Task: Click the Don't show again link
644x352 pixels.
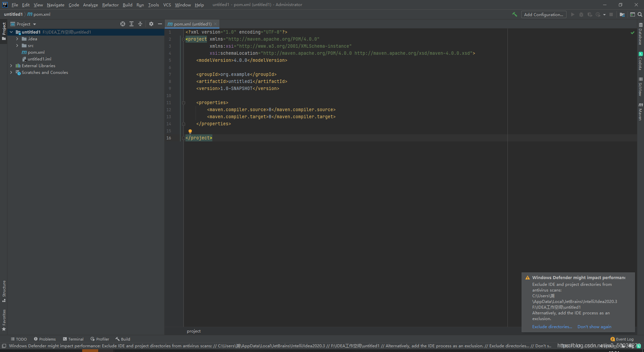Action: point(594,327)
